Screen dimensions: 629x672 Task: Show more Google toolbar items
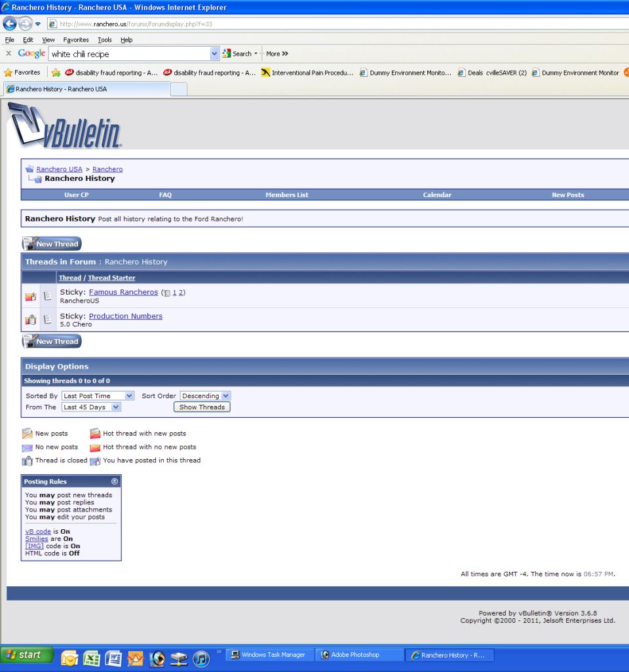coord(277,54)
